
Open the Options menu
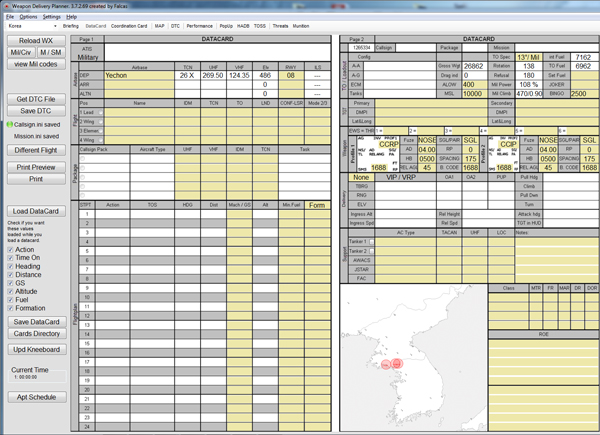click(28, 17)
